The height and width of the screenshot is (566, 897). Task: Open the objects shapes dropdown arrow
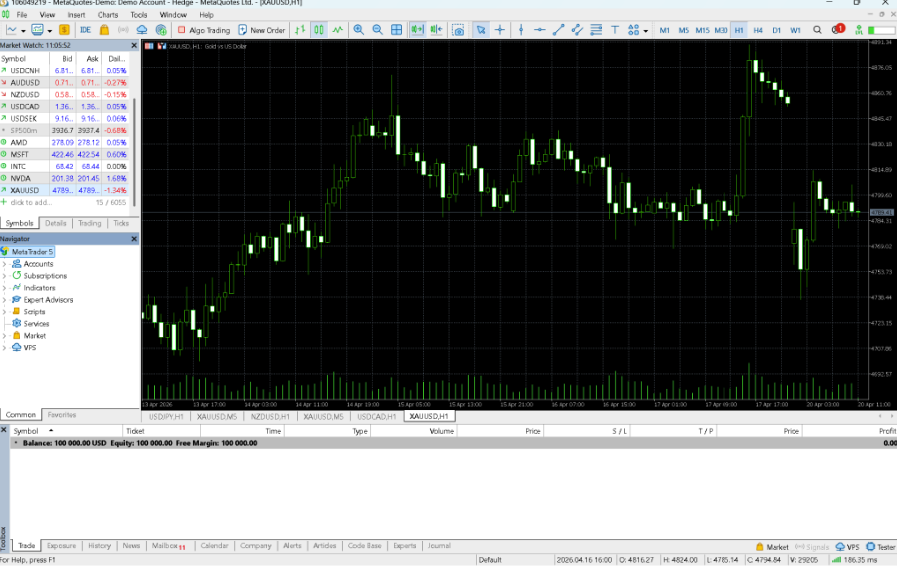[646, 30]
